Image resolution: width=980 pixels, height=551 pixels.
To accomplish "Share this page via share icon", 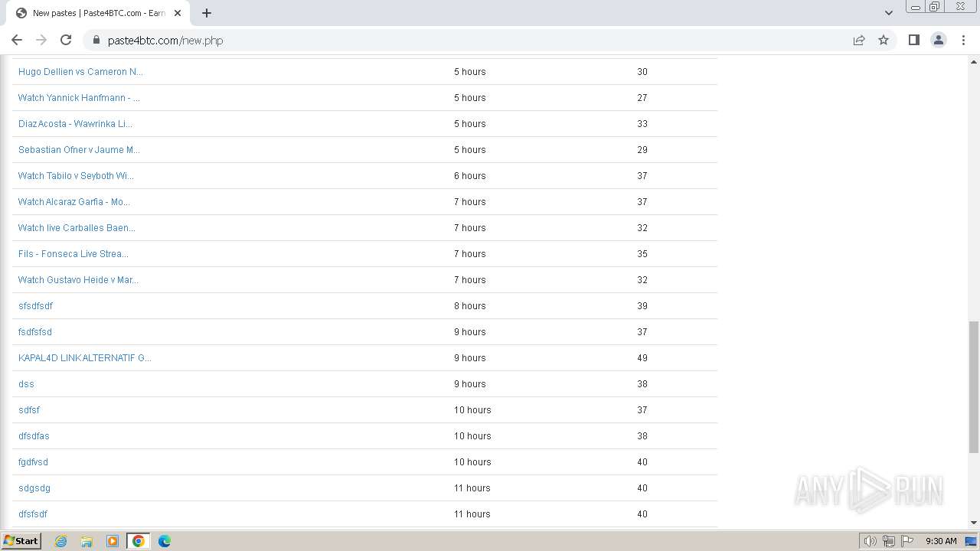I will pos(859,40).
